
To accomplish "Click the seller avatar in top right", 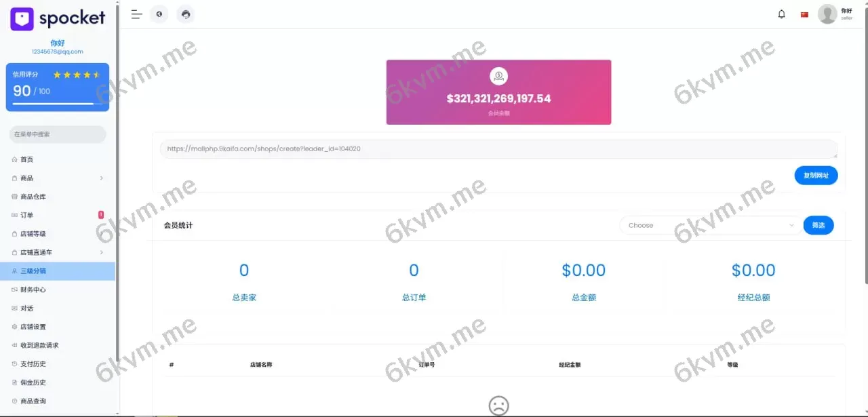I will coord(827,14).
